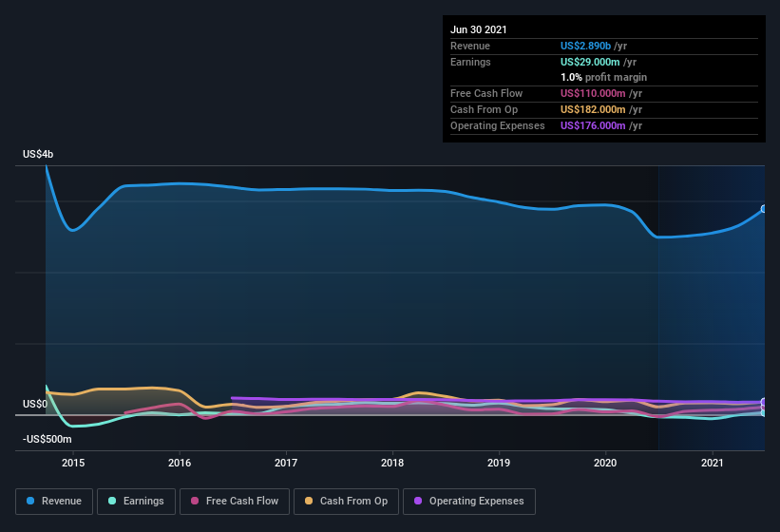Click the Operating Expenses label in tooltip
This screenshot has width=780, height=532.
coord(498,125)
